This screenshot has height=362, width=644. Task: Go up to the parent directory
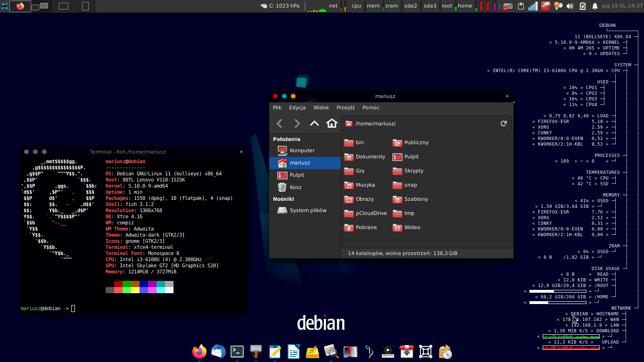click(x=314, y=123)
